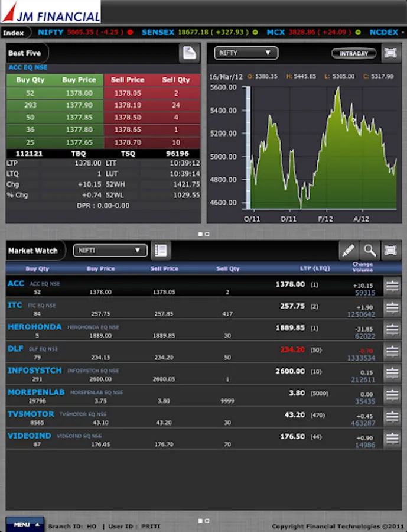Image resolution: width=407 pixels, height=532 pixels.
Task: Select the VIDEOIND scrip name
Action: coord(29,436)
